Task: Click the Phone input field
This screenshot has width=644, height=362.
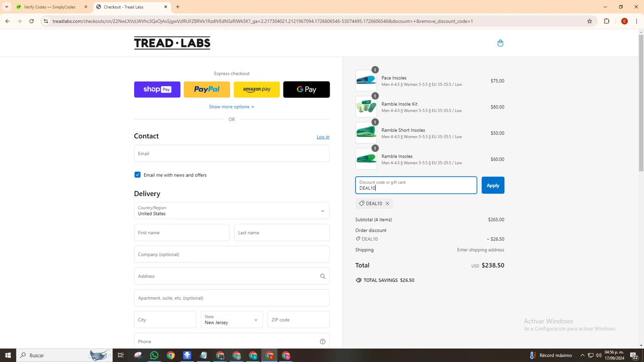Action: point(232,341)
